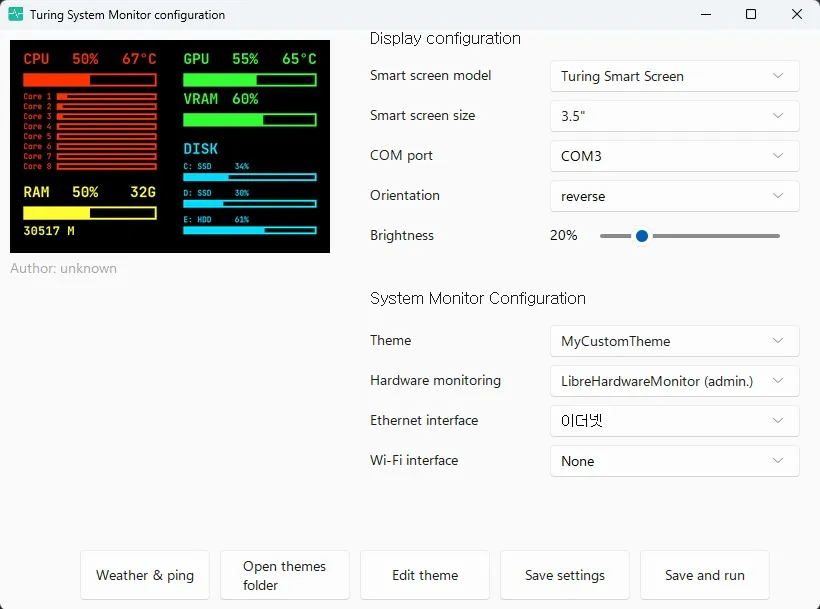Click the Hardware monitoring label
The height and width of the screenshot is (609, 820).
coord(435,380)
